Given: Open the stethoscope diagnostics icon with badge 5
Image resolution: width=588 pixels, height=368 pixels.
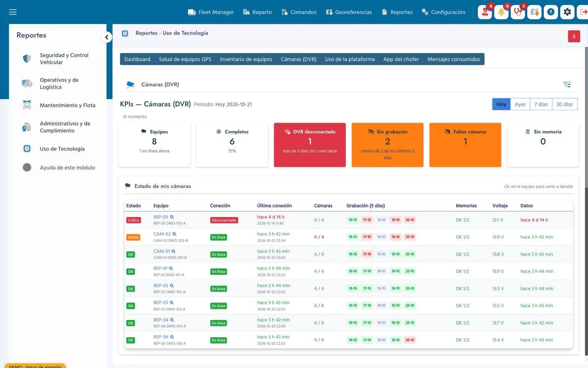Looking at the screenshot, I should pos(518,12).
